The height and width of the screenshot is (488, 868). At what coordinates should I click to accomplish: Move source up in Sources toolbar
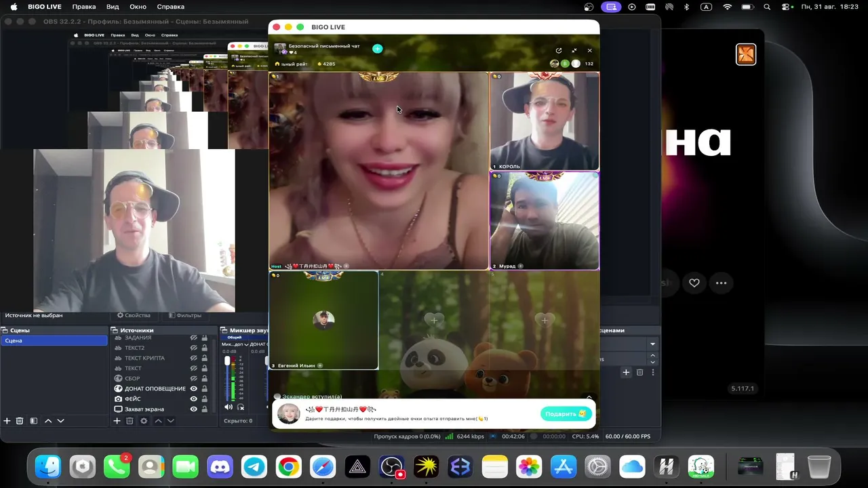pyautogui.click(x=158, y=421)
